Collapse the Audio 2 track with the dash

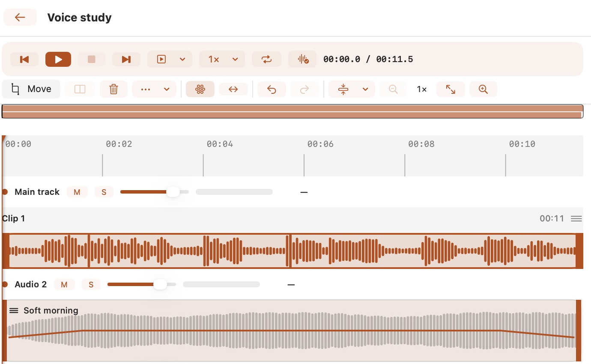291,285
